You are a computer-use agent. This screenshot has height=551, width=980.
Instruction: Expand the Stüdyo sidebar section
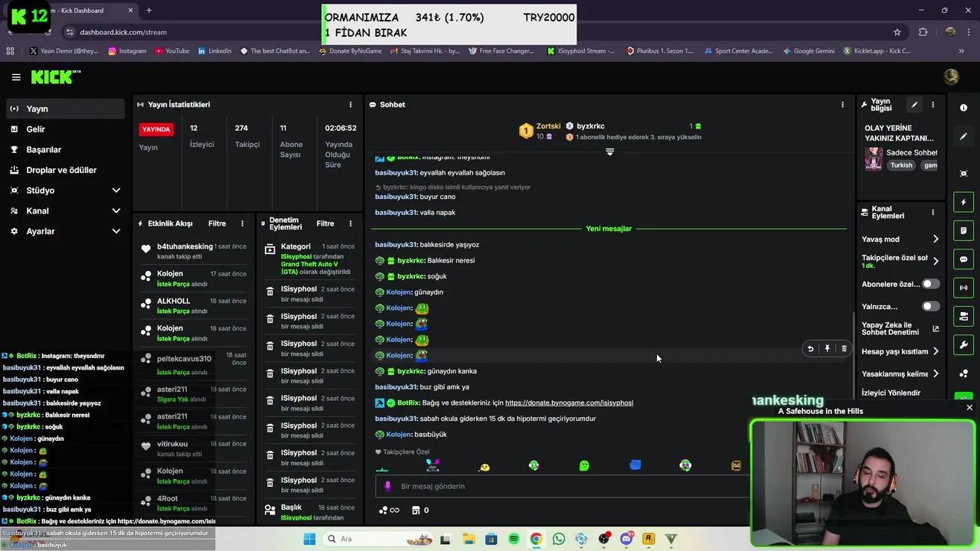point(64,191)
